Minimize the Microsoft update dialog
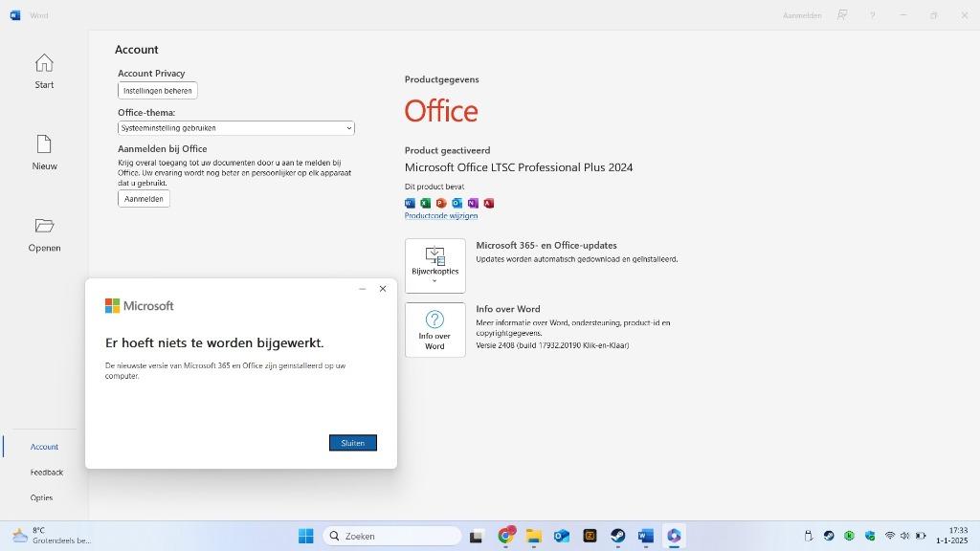This screenshot has width=980, height=551. [363, 289]
